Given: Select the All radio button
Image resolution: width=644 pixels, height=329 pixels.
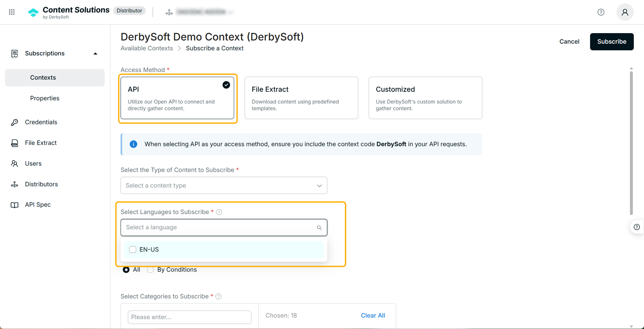Looking at the screenshot, I should tap(126, 270).
